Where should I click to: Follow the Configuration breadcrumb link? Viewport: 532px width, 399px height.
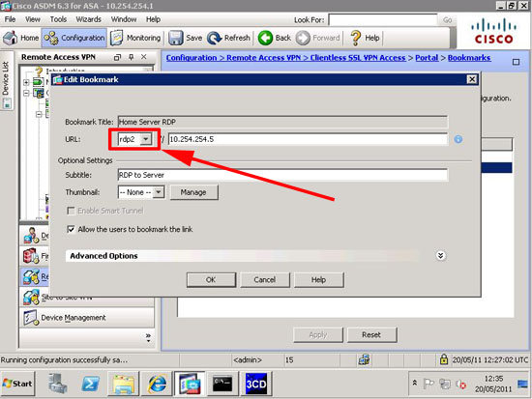click(192, 58)
